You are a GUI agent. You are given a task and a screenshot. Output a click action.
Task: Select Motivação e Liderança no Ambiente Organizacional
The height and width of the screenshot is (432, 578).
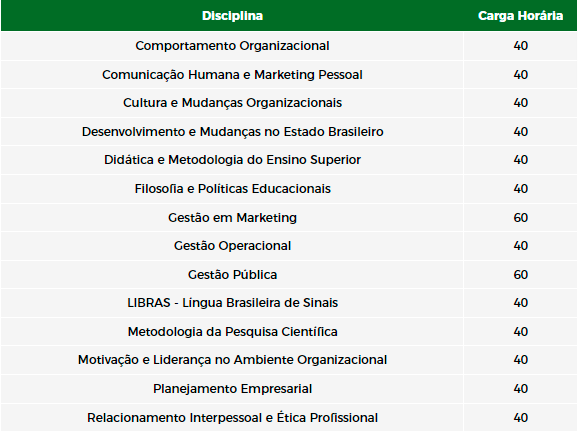(232, 360)
